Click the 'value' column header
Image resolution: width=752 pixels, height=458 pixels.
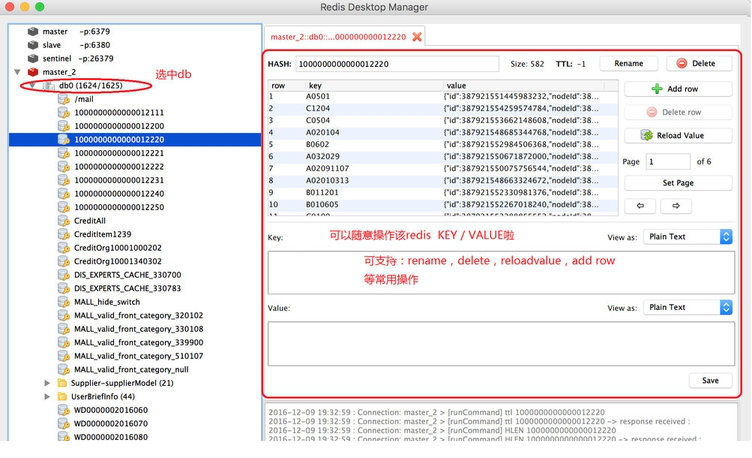click(524, 85)
